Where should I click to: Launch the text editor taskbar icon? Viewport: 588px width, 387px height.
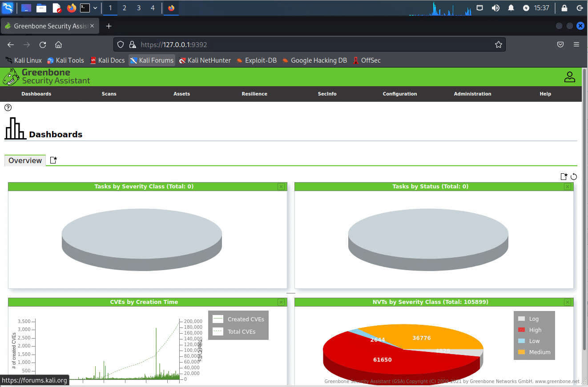pyautogui.click(x=56, y=8)
